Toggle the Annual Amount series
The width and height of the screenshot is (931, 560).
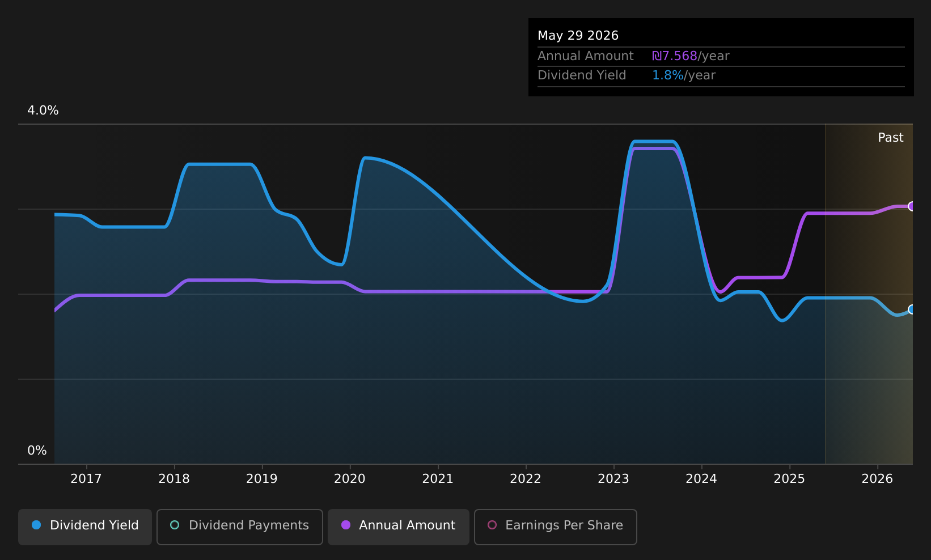[399, 527]
